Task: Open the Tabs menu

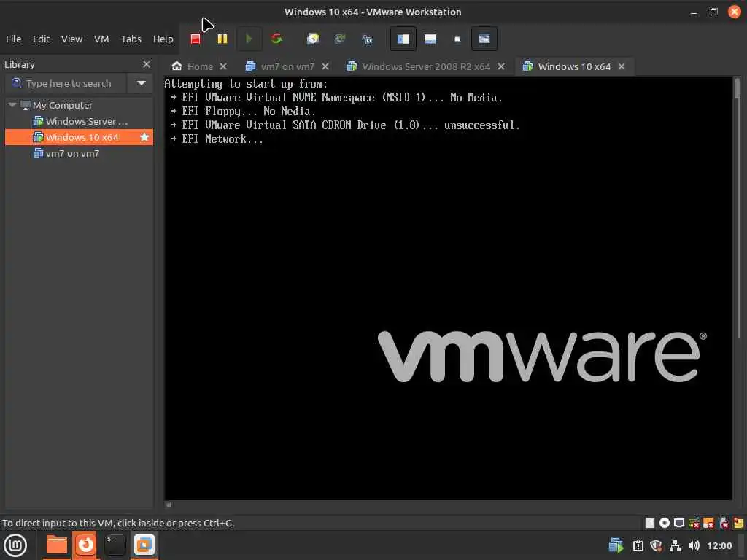Action: pos(131,39)
